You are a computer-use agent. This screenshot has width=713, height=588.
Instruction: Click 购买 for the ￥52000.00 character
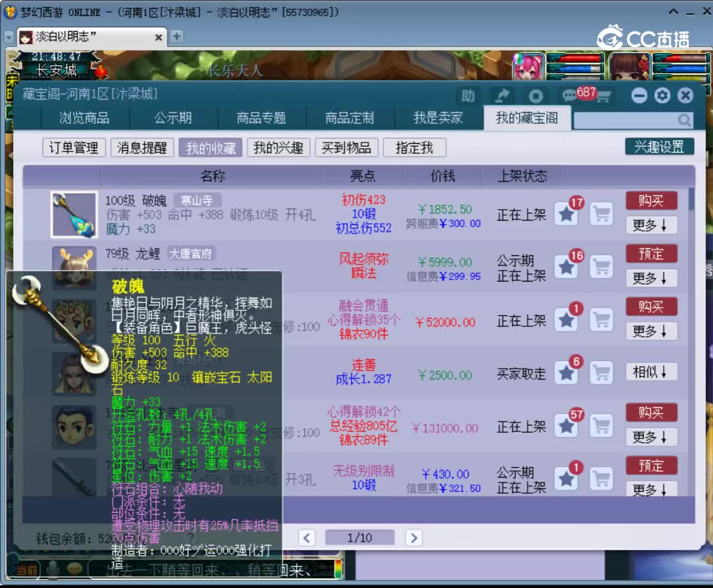click(651, 306)
